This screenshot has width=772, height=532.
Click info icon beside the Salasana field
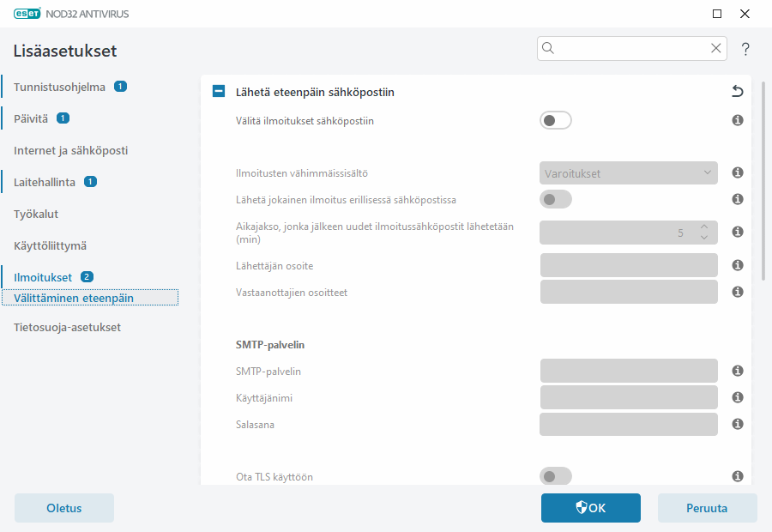[x=737, y=424]
